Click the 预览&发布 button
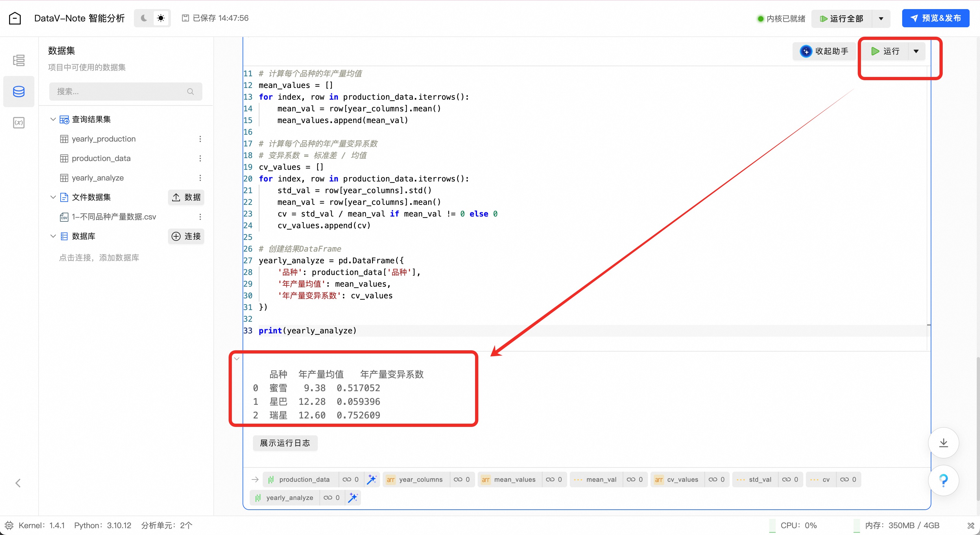Screen dimensions: 980x535 (x=935, y=18)
